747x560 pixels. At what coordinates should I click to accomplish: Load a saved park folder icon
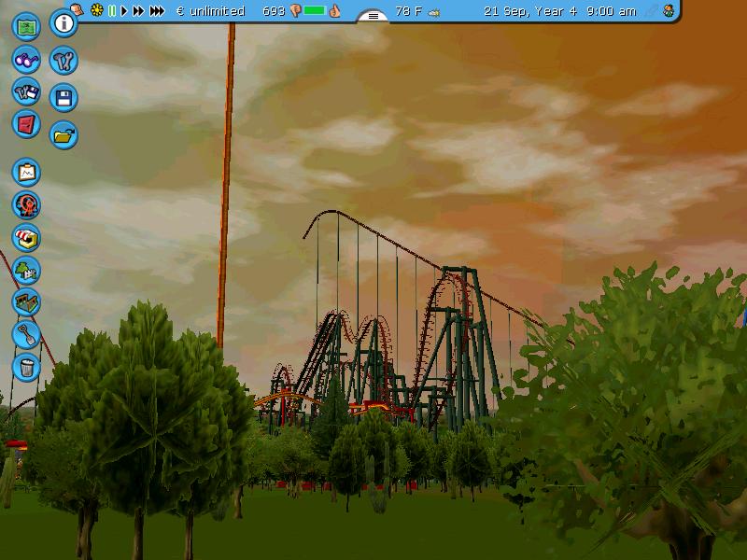63,134
